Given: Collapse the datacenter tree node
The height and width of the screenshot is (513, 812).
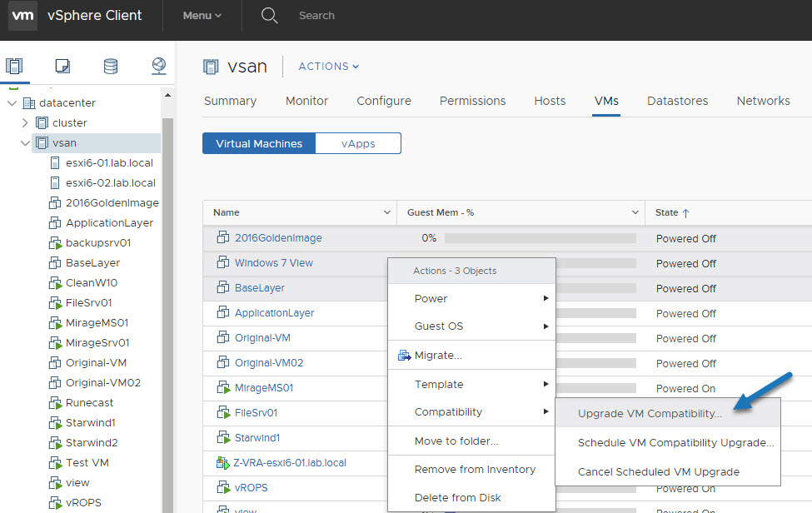Looking at the screenshot, I should (12, 103).
